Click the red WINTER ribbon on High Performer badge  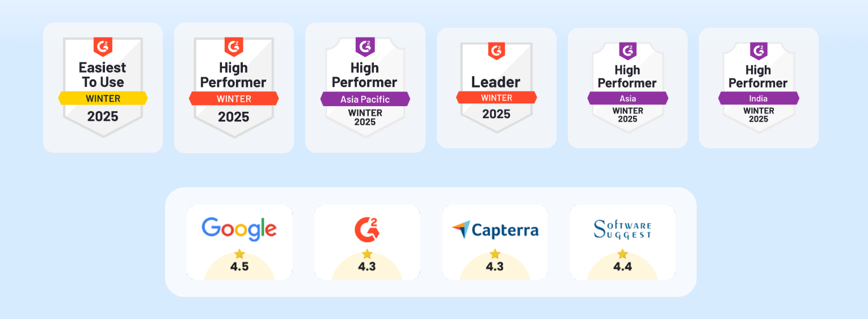coord(234,99)
